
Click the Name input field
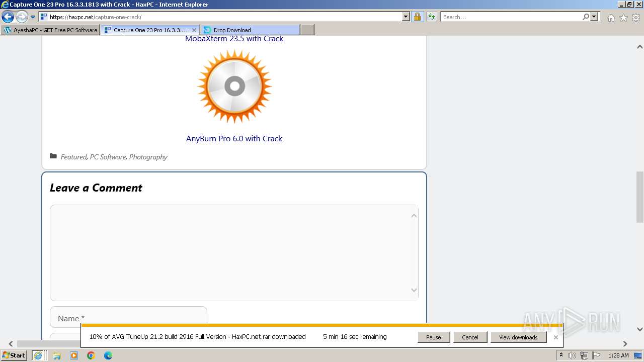pyautogui.click(x=128, y=317)
